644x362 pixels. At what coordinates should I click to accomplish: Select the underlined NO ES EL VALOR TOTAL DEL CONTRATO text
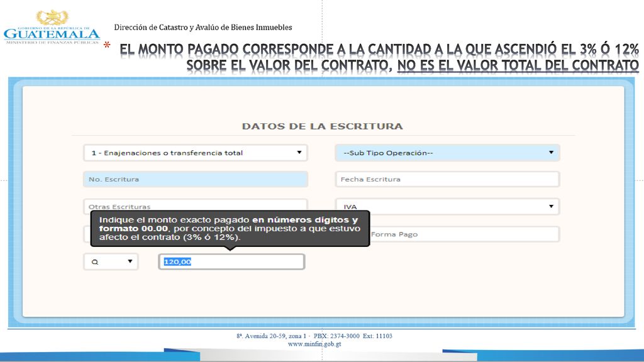pos(518,65)
